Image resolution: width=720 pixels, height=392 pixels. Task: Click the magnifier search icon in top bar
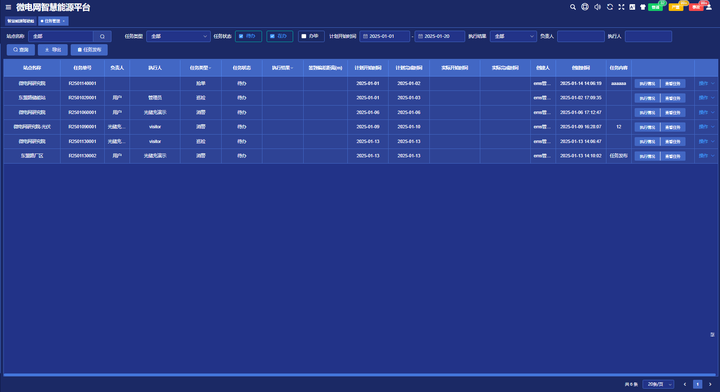573,7
